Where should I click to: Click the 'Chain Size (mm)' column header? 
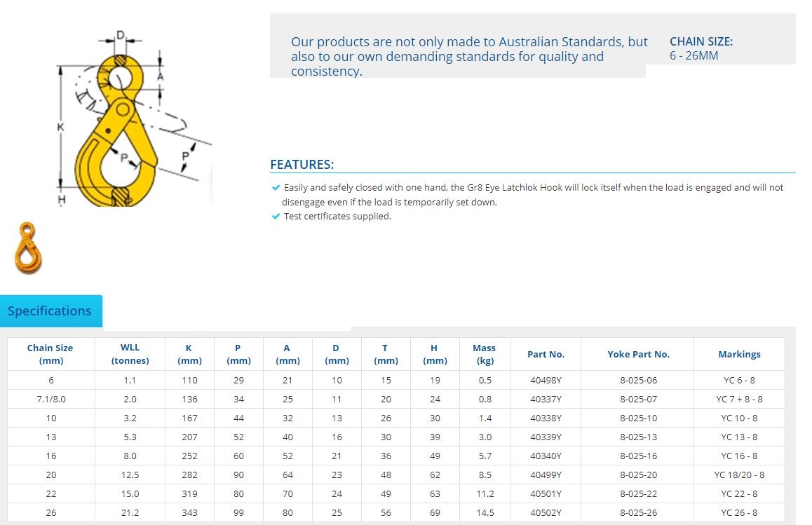(50, 354)
